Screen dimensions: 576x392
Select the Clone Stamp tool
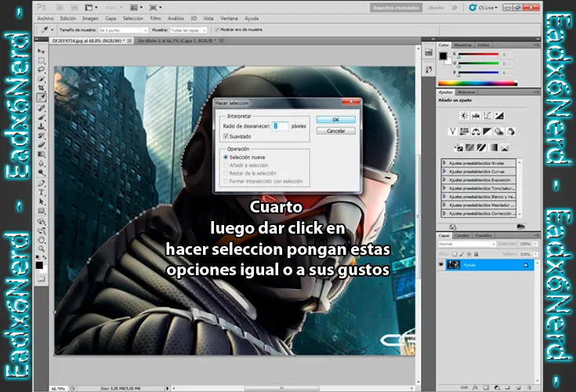click(x=41, y=126)
